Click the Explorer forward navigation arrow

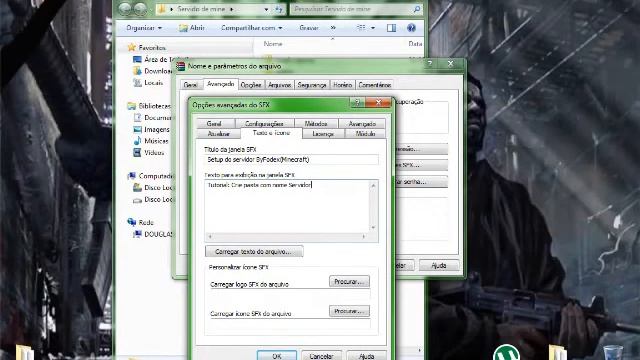click(140, 9)
